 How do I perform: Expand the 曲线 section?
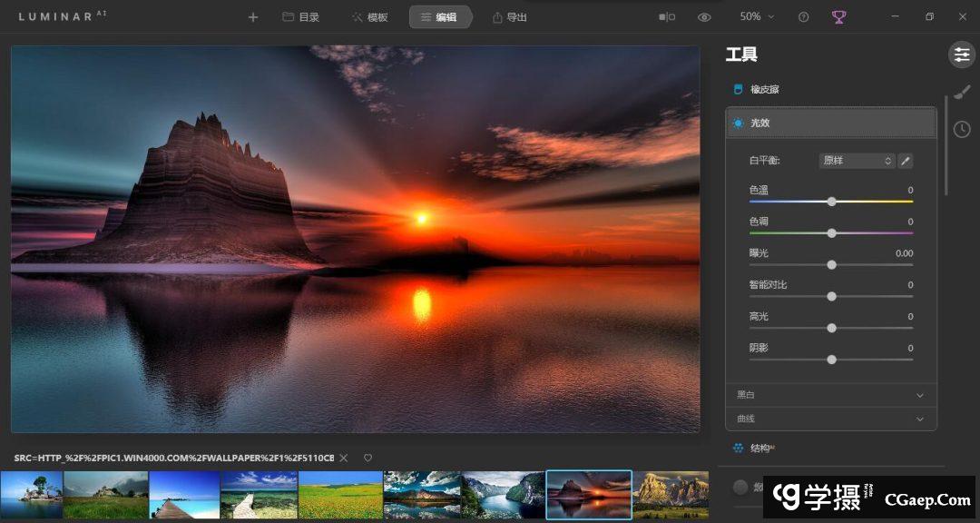click(830, 419)
